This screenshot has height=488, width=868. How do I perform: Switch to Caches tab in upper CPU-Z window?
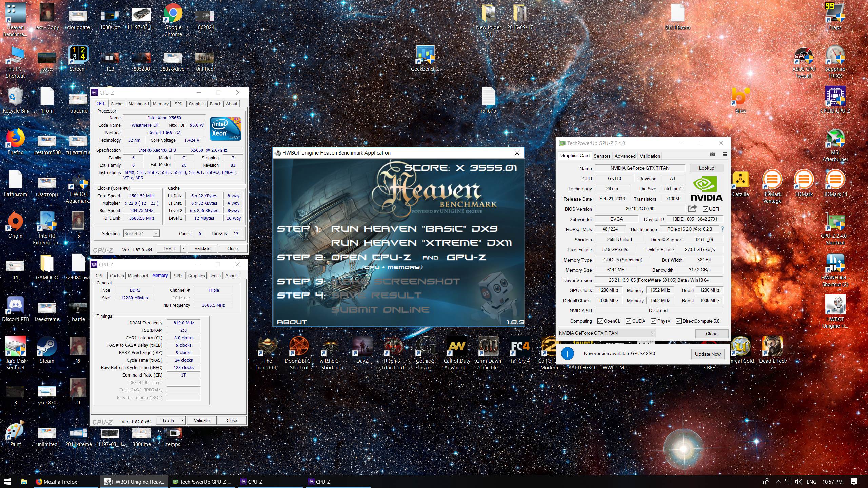click(117, 104)
